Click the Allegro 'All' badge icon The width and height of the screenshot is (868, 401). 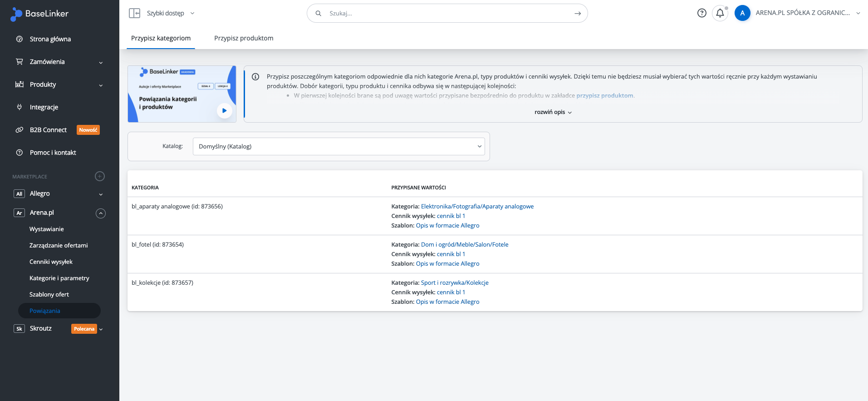tap(19, 194)
